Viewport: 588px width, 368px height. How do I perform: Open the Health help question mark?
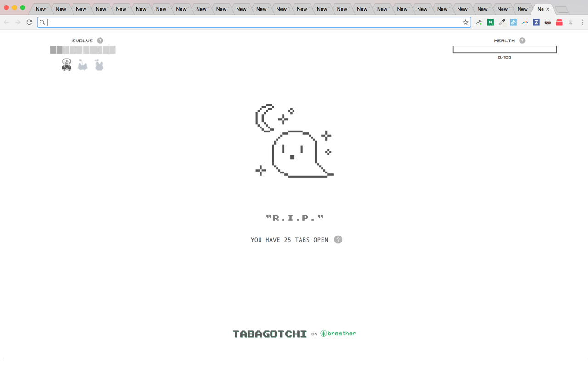tap(522, 40)
